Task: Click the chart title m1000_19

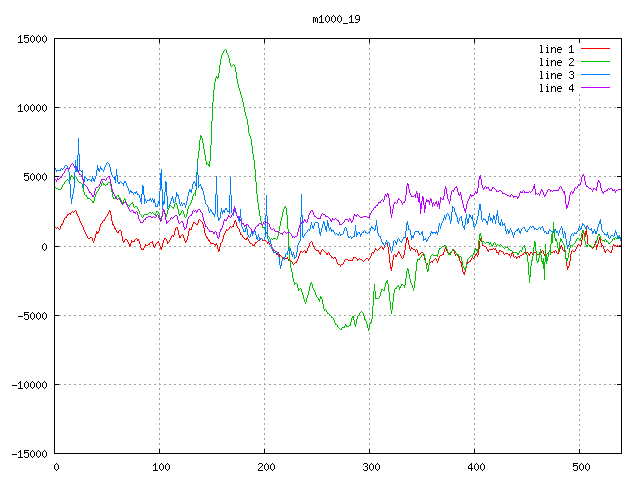Action: pos(338,19)
